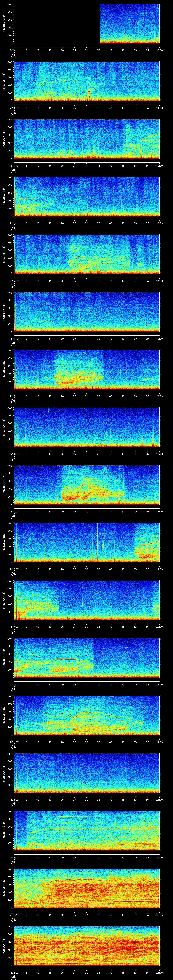
Task: Click the '7:20:00' time axis label
Action: (14, 684)
